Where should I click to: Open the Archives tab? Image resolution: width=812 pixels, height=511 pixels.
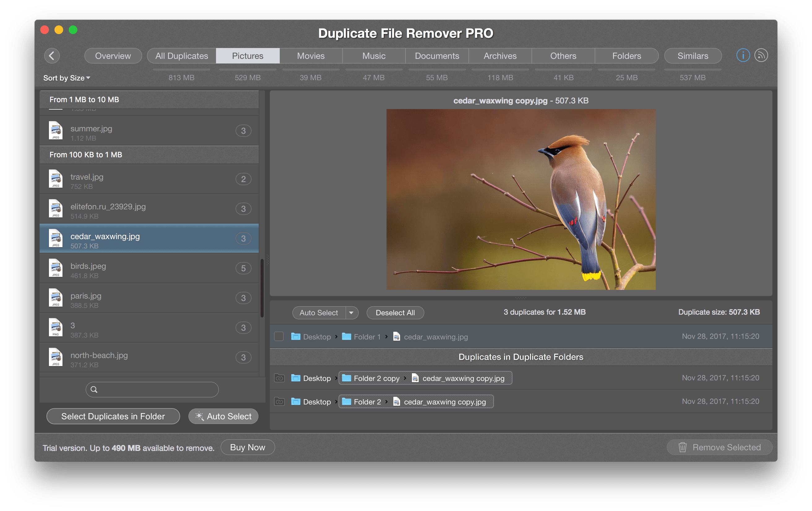click(500, 56)
